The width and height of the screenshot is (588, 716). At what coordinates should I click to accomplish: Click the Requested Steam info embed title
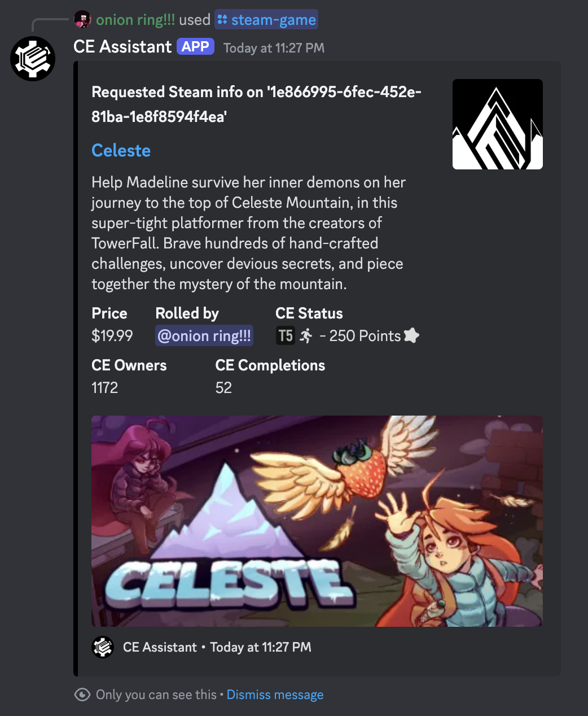(257, 104)
